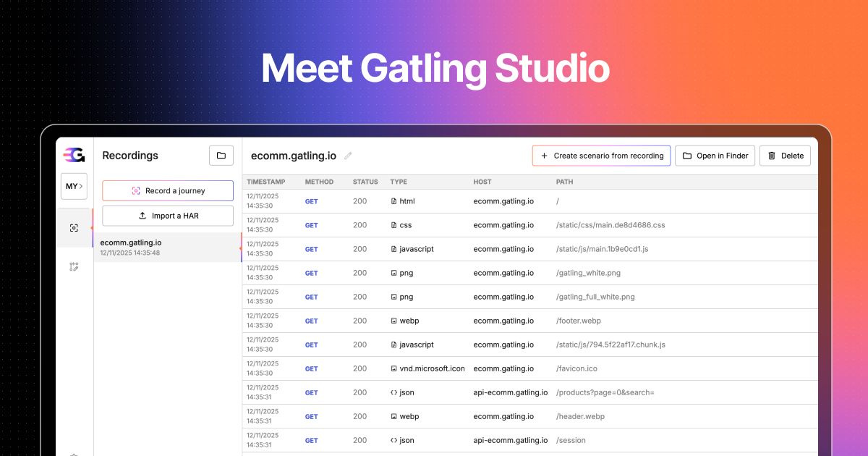868x456 pixels.
Task: Click the record icon inside Record a journey
Action: 137,190
